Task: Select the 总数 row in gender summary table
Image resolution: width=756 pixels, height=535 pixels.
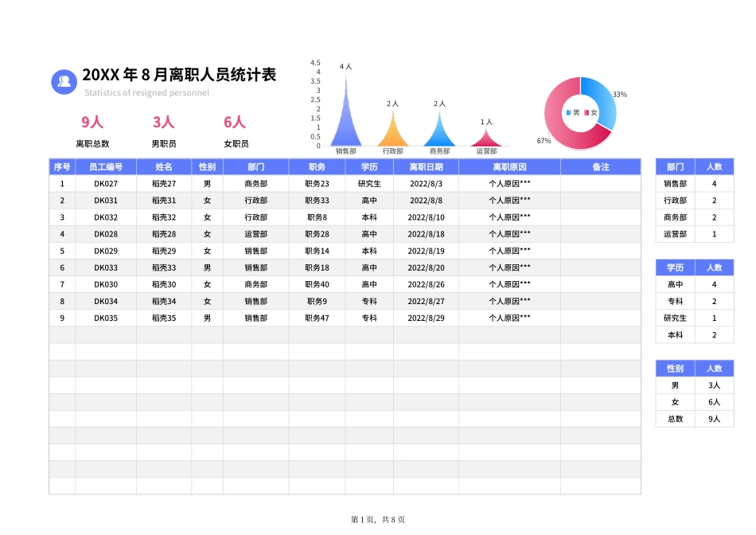Action: tap(674, 418)
